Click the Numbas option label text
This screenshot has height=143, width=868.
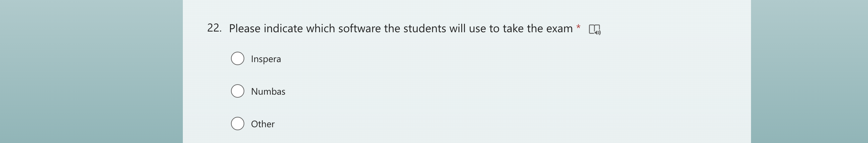click(268, 92)
